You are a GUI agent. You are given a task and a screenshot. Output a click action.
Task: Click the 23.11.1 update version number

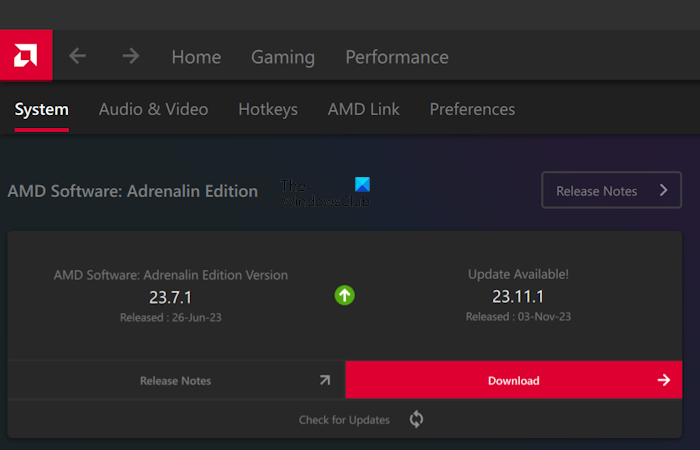pos(517,296)
